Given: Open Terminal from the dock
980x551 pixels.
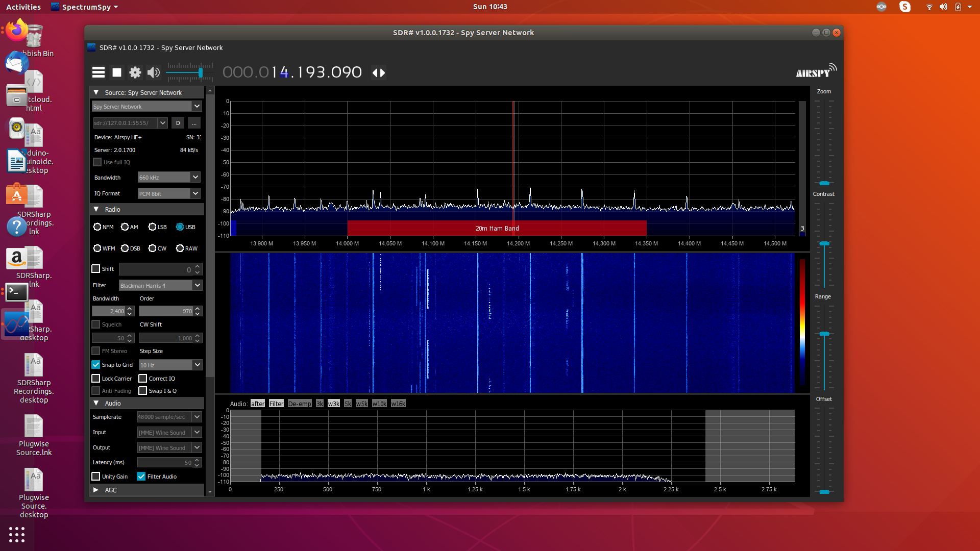Looking at the screenshot, I should tap(17, 292).
